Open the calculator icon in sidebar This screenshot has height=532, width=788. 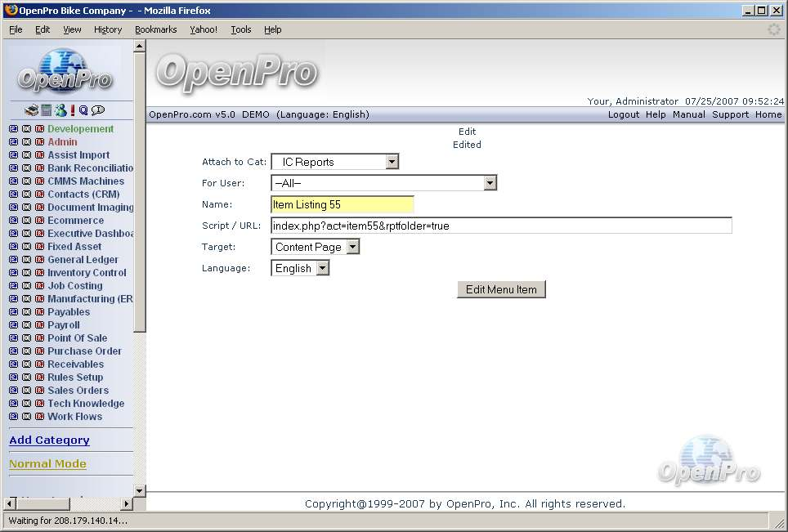tap(47, 110)
